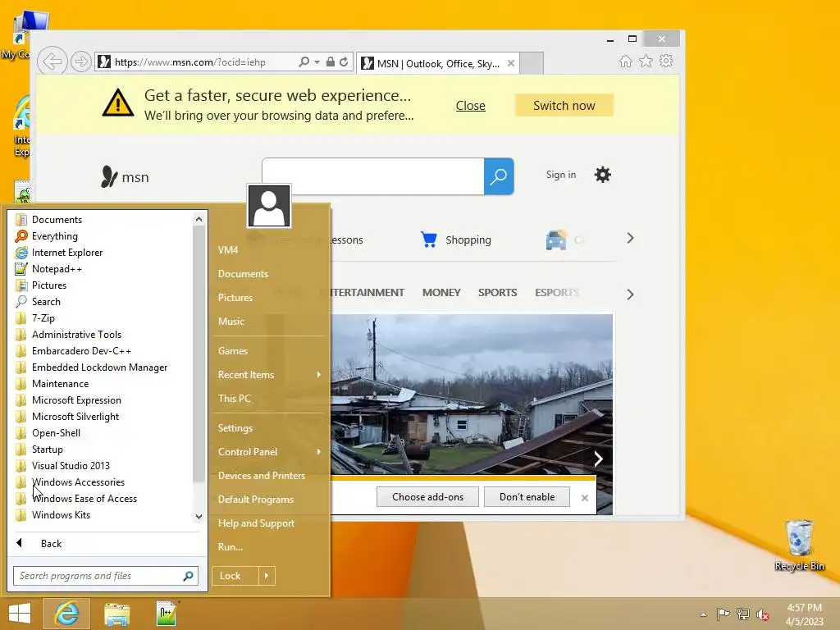Click the Internet Explorer Back arrow button
The width and height of the screenshot is (840, 630).
(52, 62)
